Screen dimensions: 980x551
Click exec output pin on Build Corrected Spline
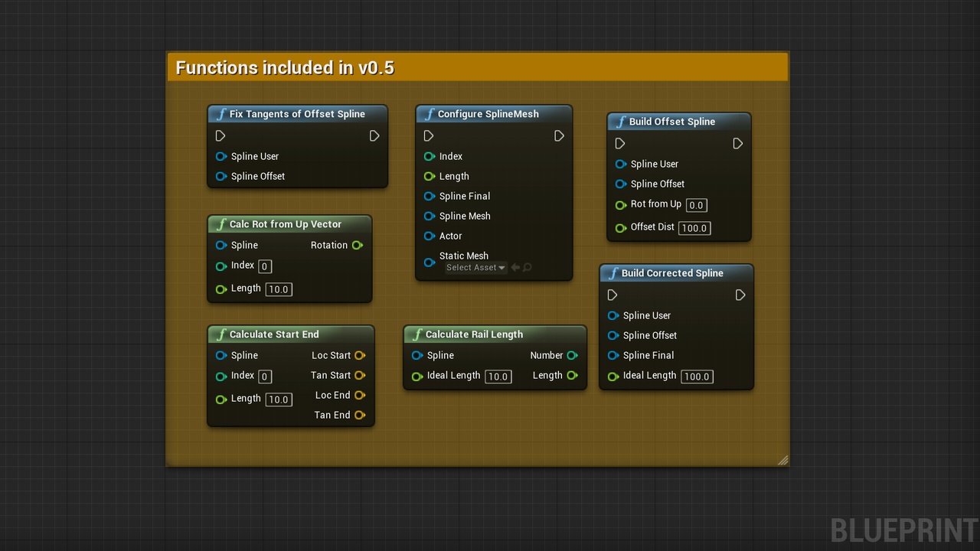click(740, 295)
